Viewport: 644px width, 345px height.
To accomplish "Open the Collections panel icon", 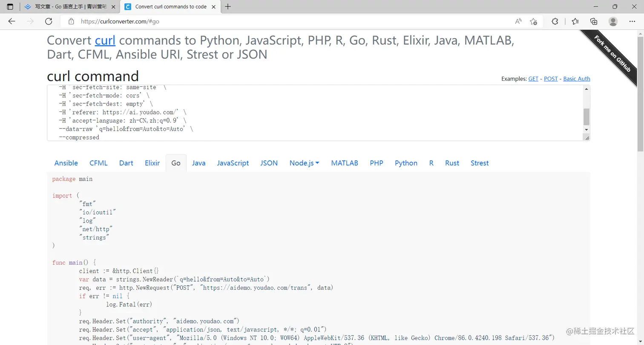I will point(595,21).
